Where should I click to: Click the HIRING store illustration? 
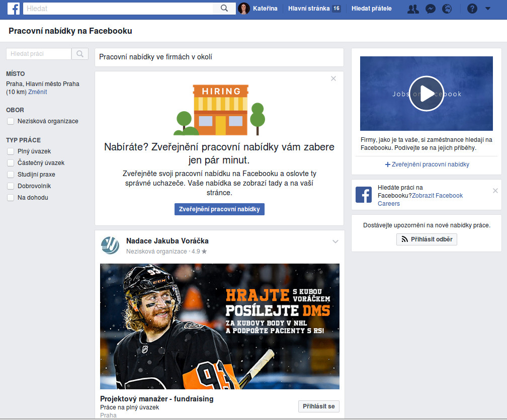click(x=219, y=110)
